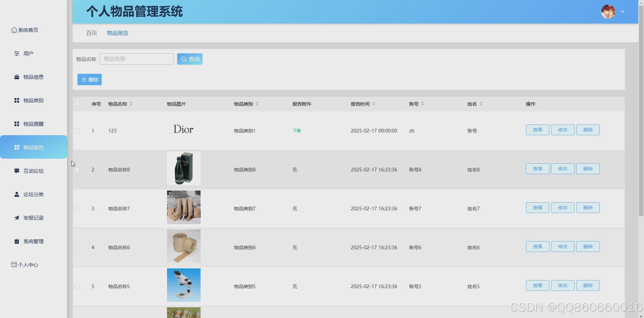Download the attachment via 下载 link
Image resolution: width=644 pixels, height=318 pixels.
pyautogui.click(x=297, y=131)
